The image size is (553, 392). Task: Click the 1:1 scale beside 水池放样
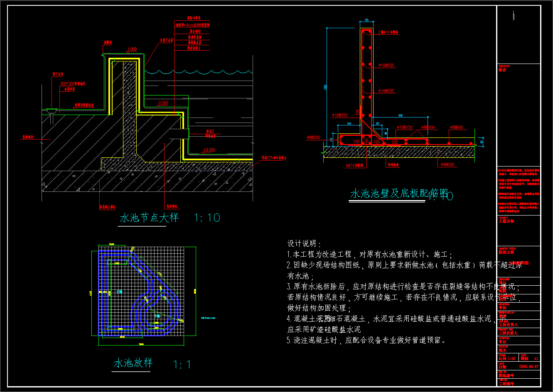[182, 365]
